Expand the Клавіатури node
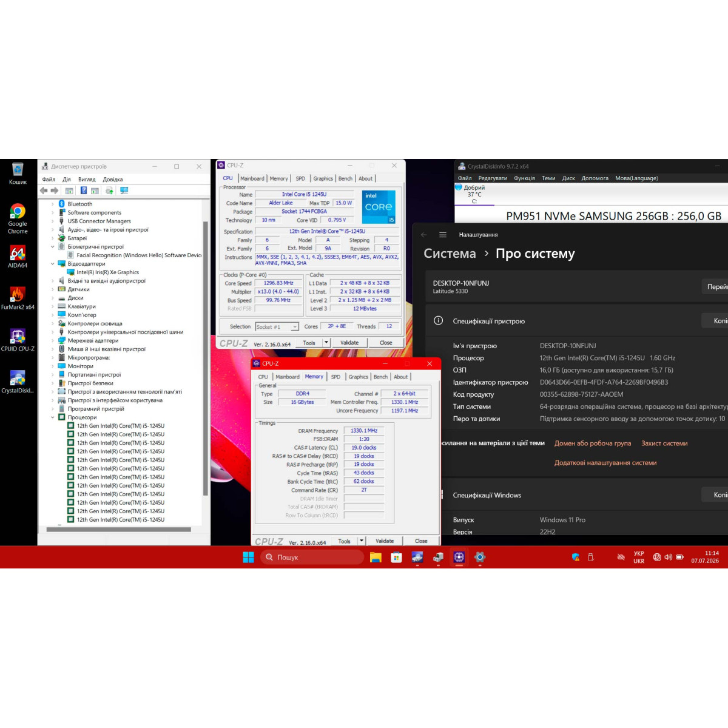This screenshot has height=728, width=728. pyautogui.click(x=53, y=306)
